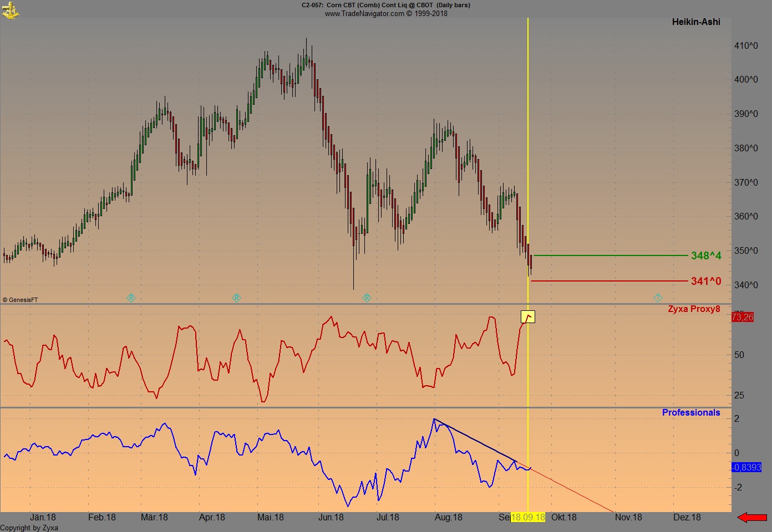The height and width of the screenshot is (532, 772).
Task: Click the green 348^4 horizontal line
Action: (x=610, y=255)
